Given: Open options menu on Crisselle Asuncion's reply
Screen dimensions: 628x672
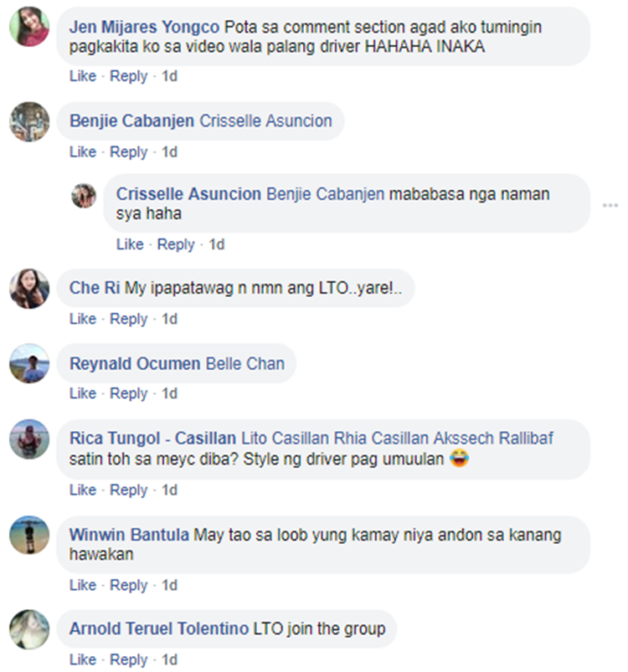Looking at the screenshot, I should [x=610, y=205].
